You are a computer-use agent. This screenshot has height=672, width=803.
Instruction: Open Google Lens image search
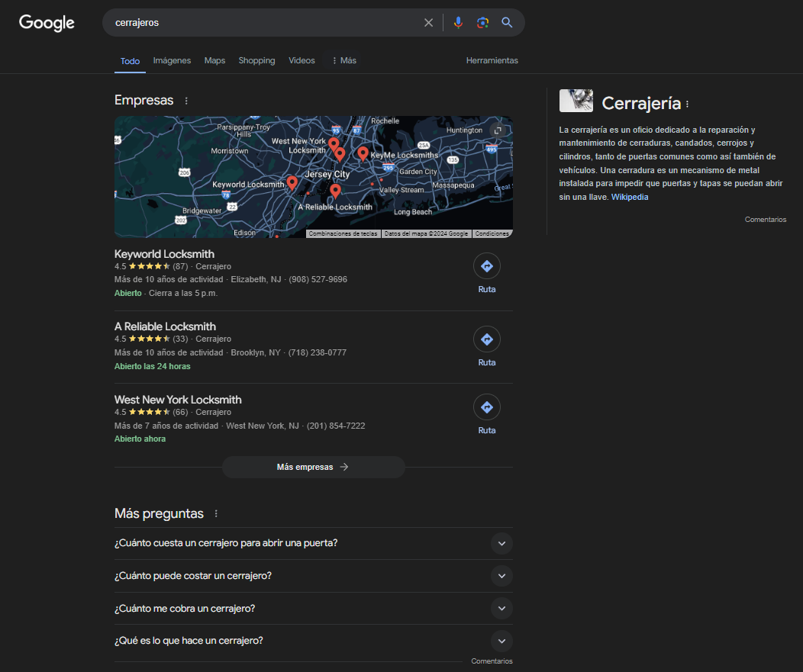[482, 23]
